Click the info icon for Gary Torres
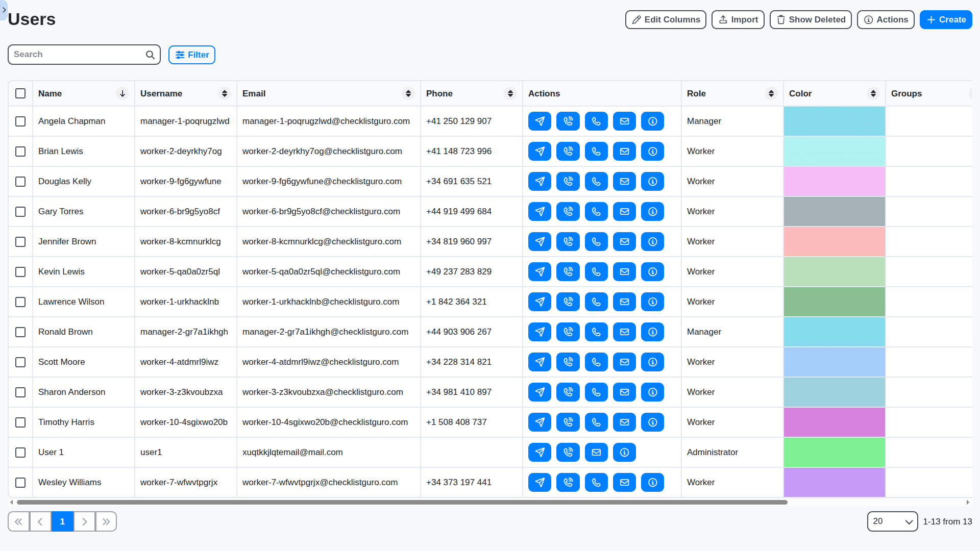The height and width of the screenshot is (551, 980). [652, 211]
